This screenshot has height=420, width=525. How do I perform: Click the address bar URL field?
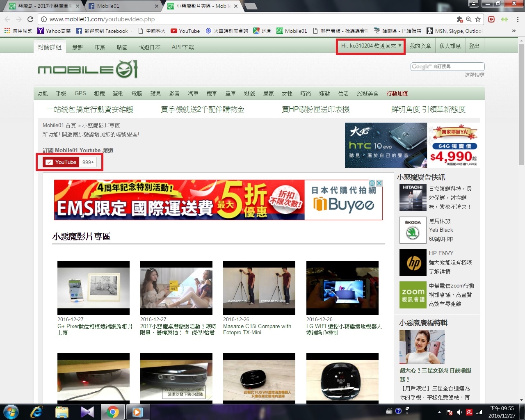[x=246, y=19]
